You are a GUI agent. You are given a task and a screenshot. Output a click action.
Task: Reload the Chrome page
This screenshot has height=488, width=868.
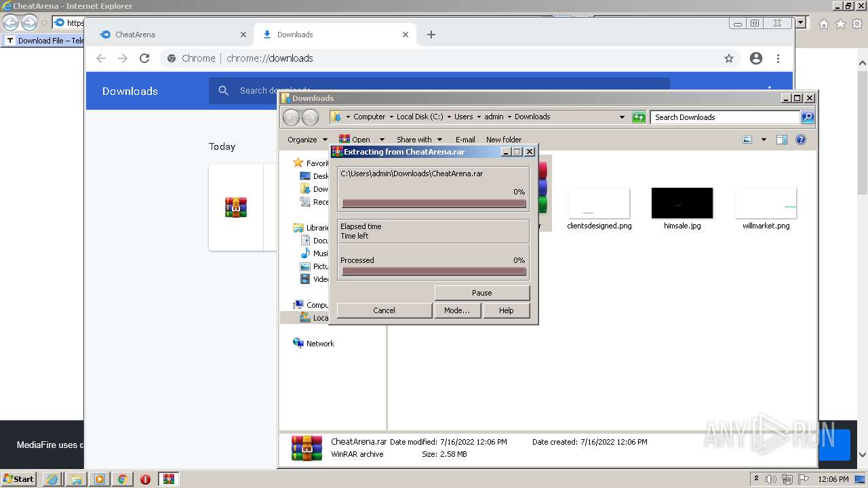[x=144, y=58]
